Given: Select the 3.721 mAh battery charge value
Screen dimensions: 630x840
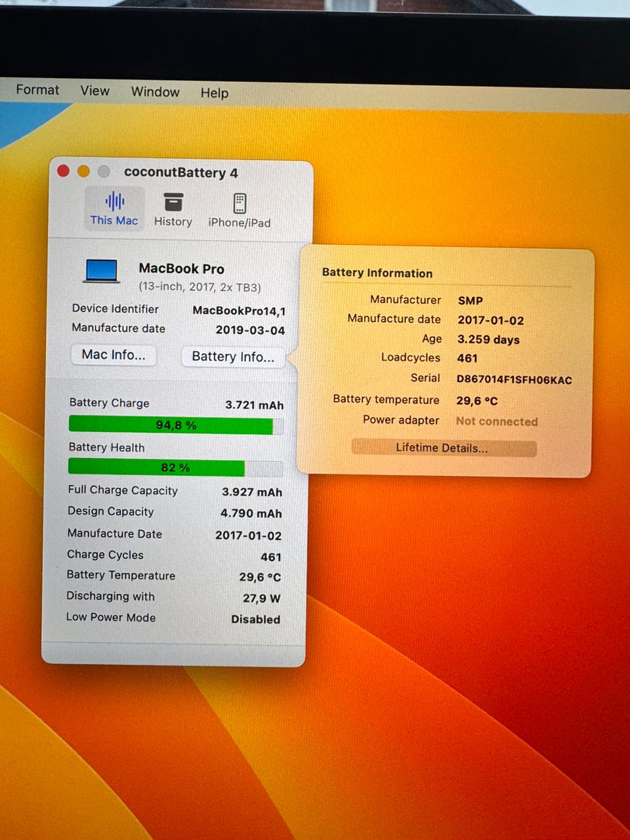Looking at the screenshot, I should click(x=255, y=405).
